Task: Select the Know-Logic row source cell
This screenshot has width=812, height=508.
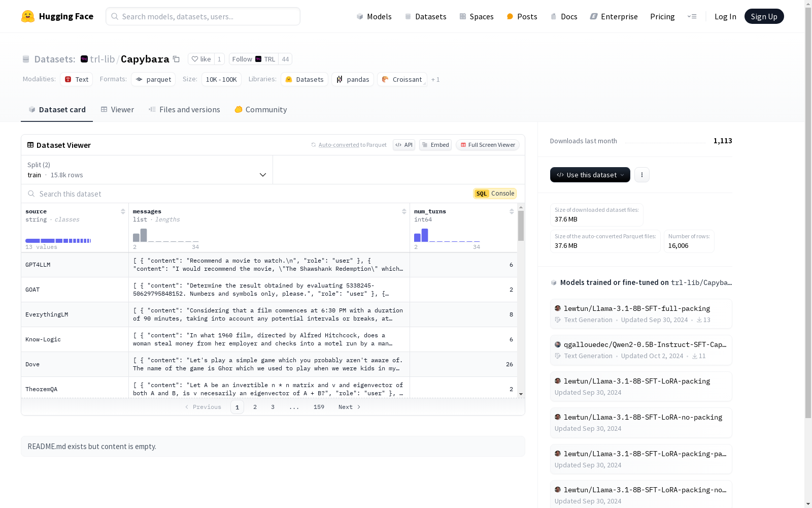Action: [75, 339]
